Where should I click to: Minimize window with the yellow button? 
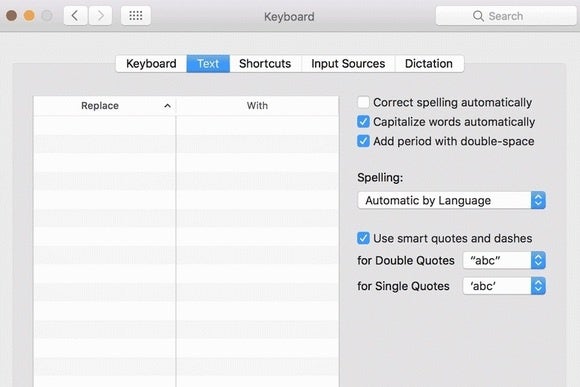click(x=29, y=16)
